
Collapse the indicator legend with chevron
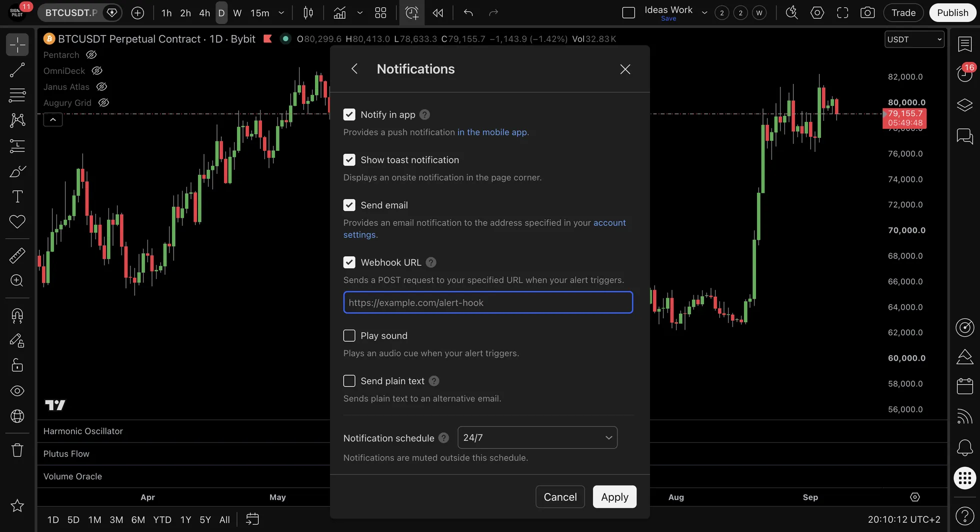(x=52, y=119)
